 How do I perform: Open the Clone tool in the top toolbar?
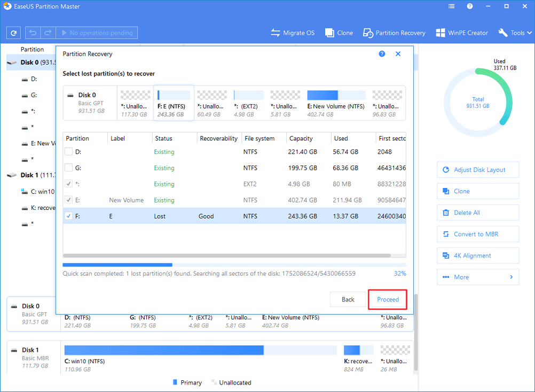pyautogui.click(x=339, y=33)
